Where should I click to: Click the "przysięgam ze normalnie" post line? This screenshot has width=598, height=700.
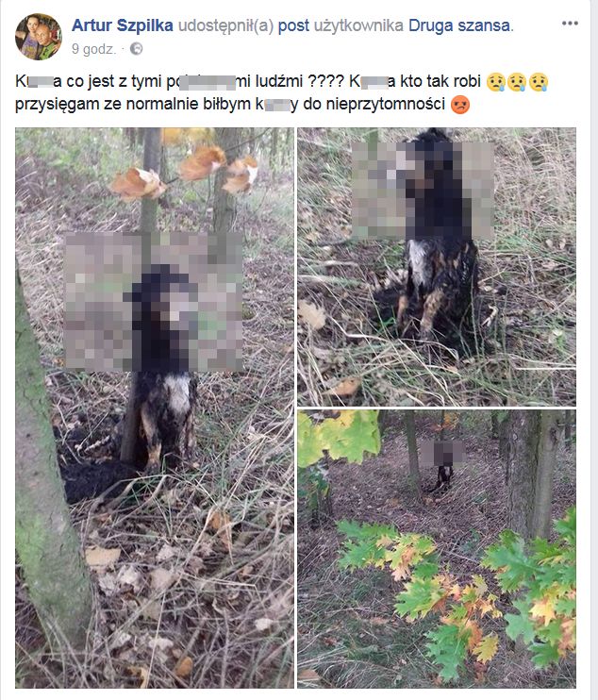tap(108, 105)
